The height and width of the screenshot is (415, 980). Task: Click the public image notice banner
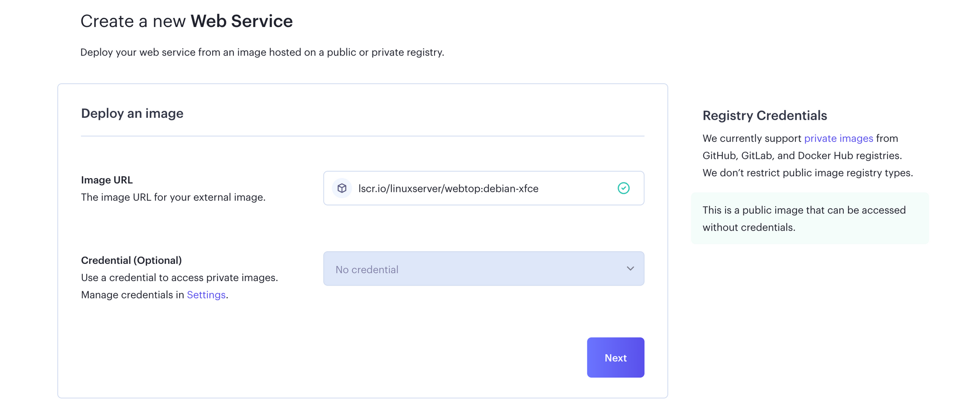coord(810,218)
